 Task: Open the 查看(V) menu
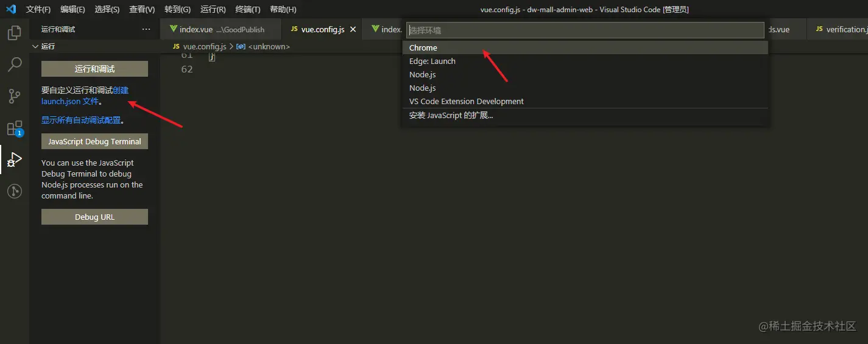pyautogui.click(x=142, y=10)
